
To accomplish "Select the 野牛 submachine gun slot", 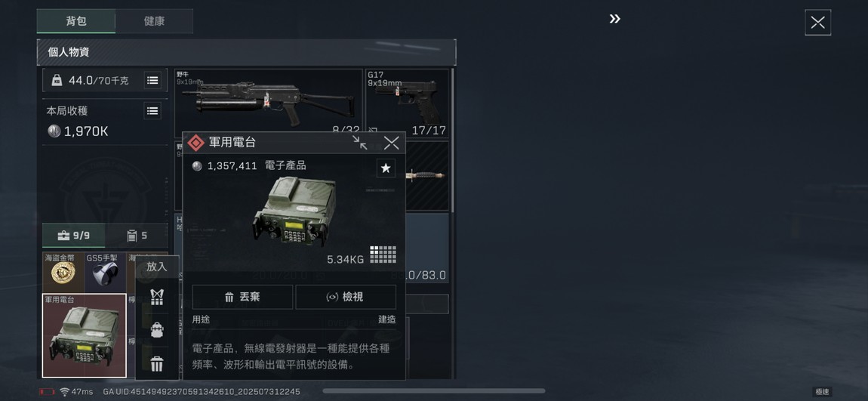I will (269, 103).
